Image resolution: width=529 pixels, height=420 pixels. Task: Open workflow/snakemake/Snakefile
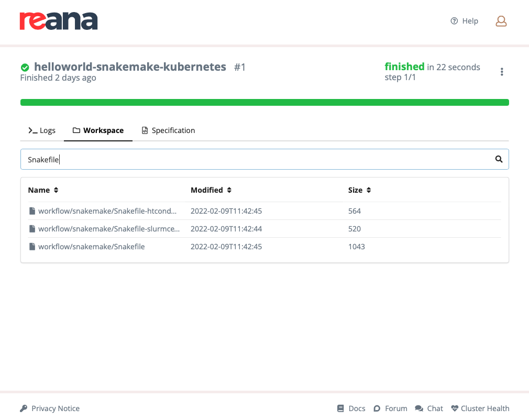(x=92, y=246)
